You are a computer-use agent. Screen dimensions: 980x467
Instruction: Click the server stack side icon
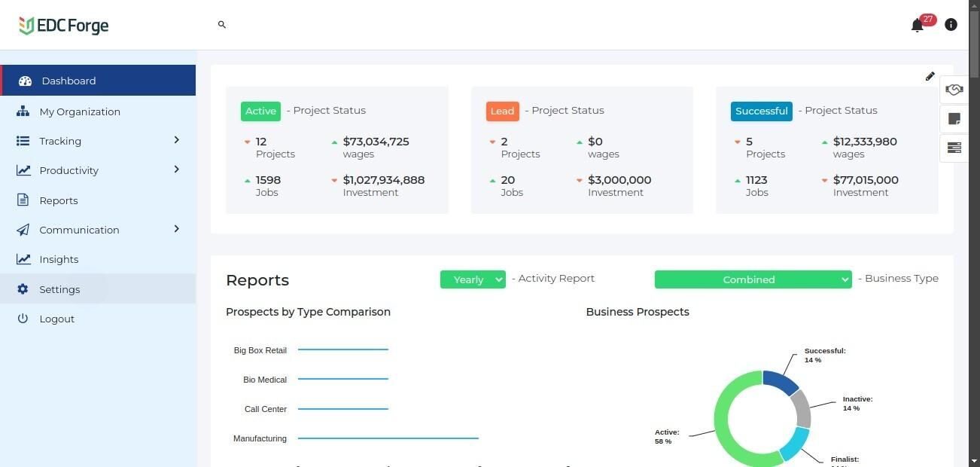point(954,148)
